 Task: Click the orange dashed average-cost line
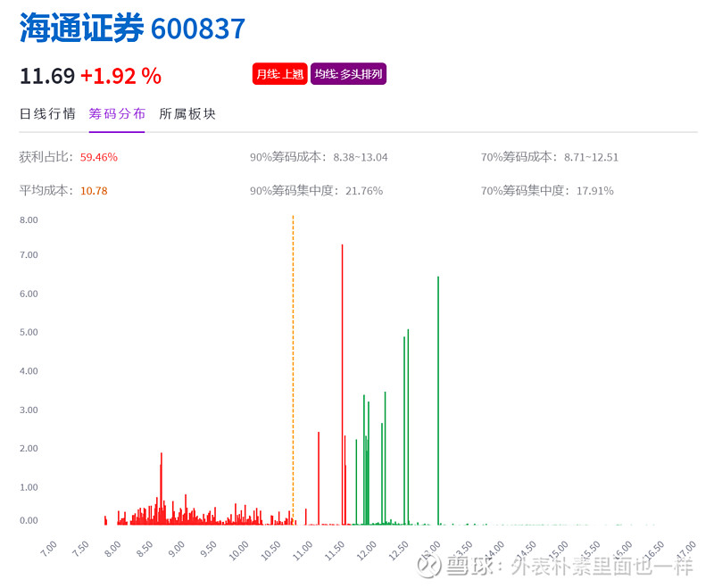(293, 369)
